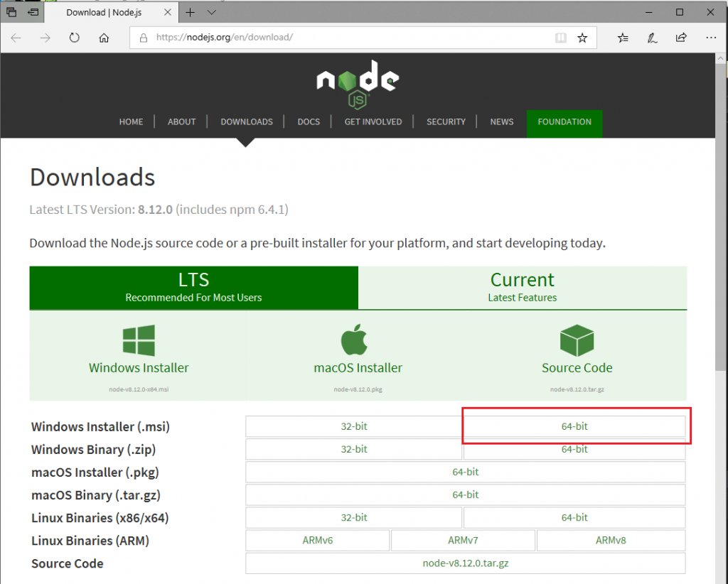Open SECURITY in site navigation

446,122
